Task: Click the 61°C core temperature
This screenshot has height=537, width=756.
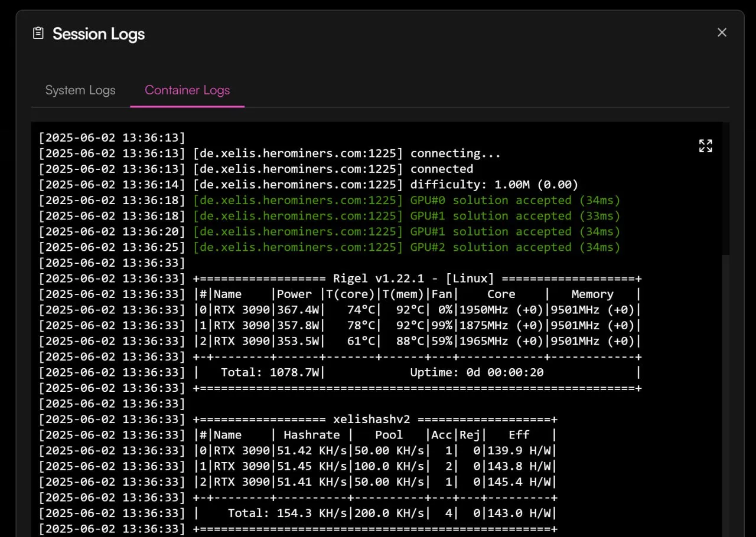Action: coord(360,341)
